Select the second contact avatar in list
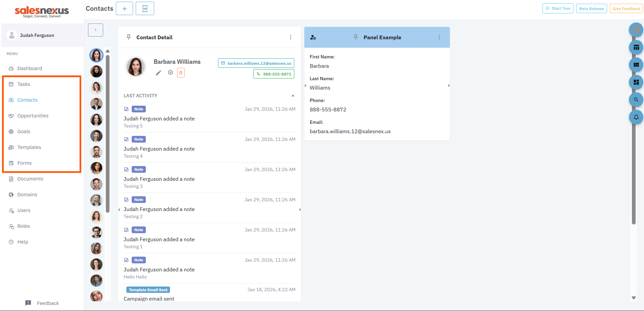This screenshot has height=311, width=644. tap(96, 71)
